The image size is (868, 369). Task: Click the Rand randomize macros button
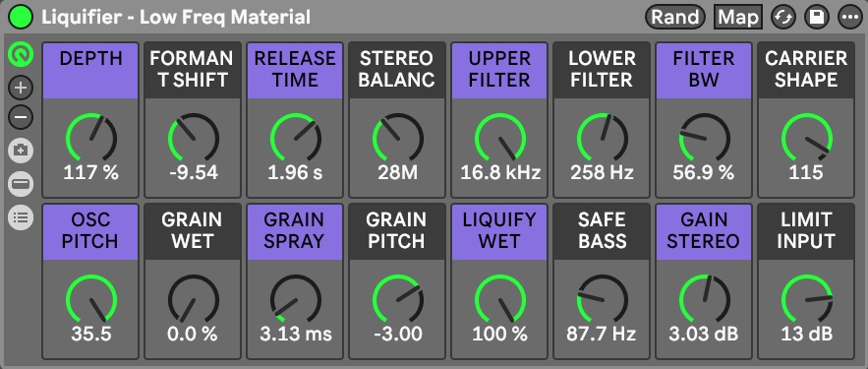[x=674, y=17]
